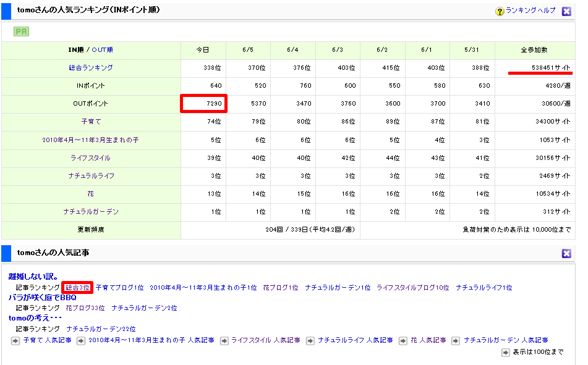Viewport: 588px width, 365px height.
Task: Open 花 人気記事 footer link
Action: [x=428, y=340]
